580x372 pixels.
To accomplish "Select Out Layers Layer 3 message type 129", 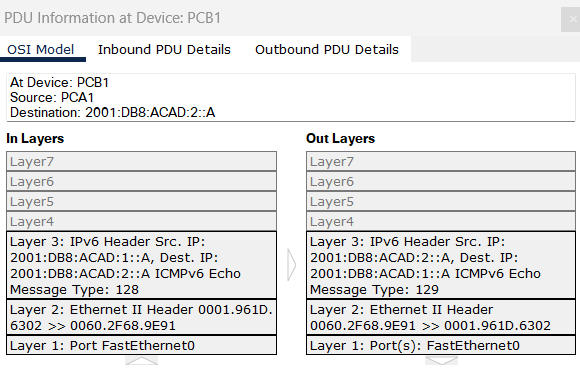I will 441,265.
